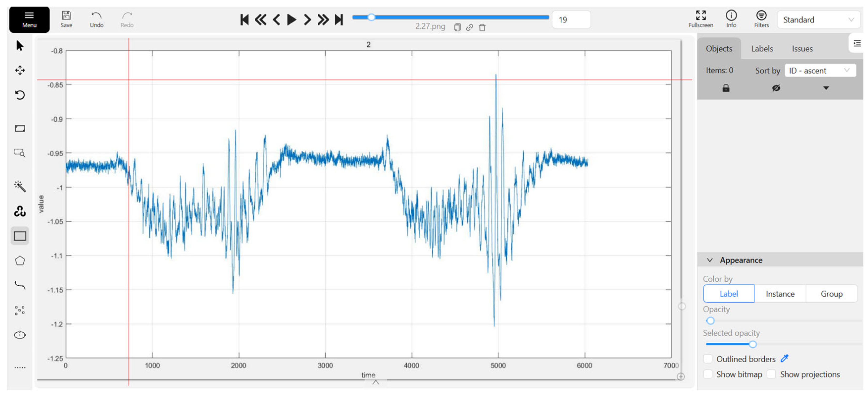
Task: Enable Show projections checkbox
Action: 771,374
